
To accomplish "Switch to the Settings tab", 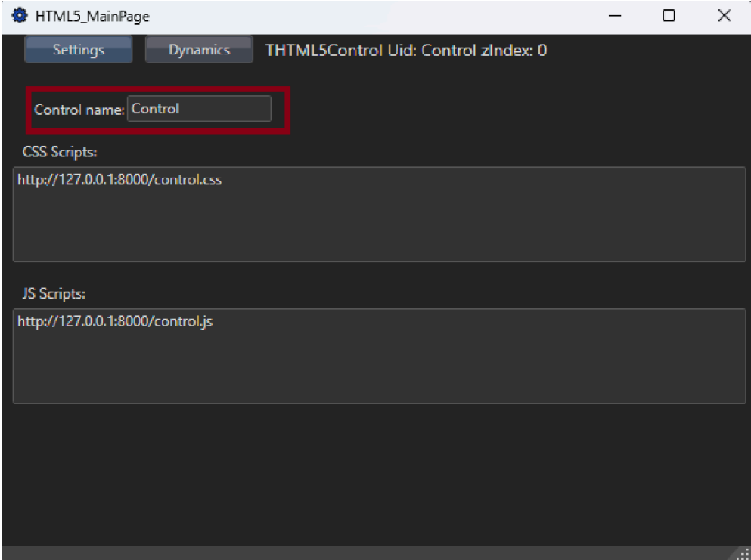I will coord(79,51).
